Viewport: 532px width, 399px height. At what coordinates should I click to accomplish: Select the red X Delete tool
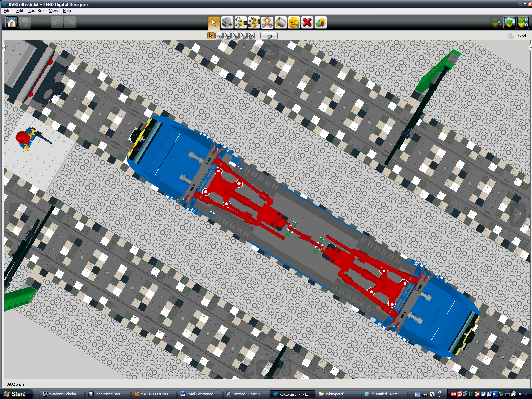point(307,23)
